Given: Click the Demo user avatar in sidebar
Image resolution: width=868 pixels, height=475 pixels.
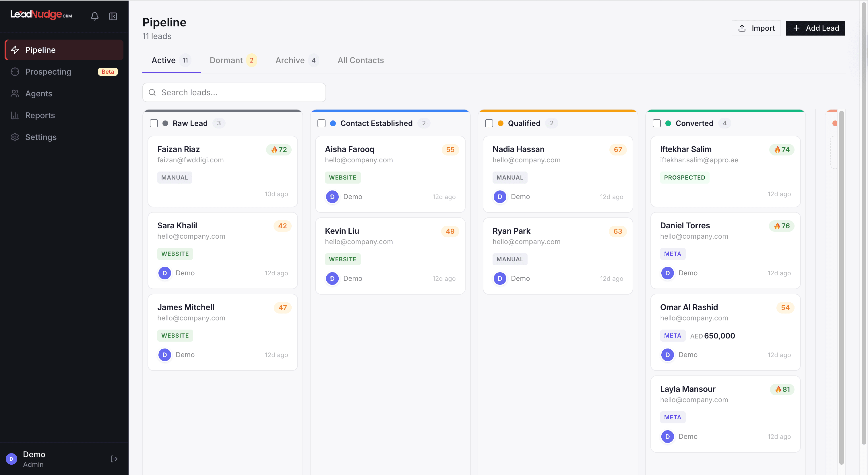Looking at the screenshot, I should pos(11,459).
